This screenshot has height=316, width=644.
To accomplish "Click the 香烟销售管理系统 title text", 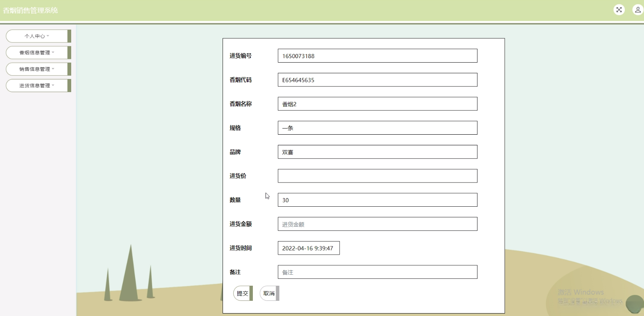I will click(31, 10).
